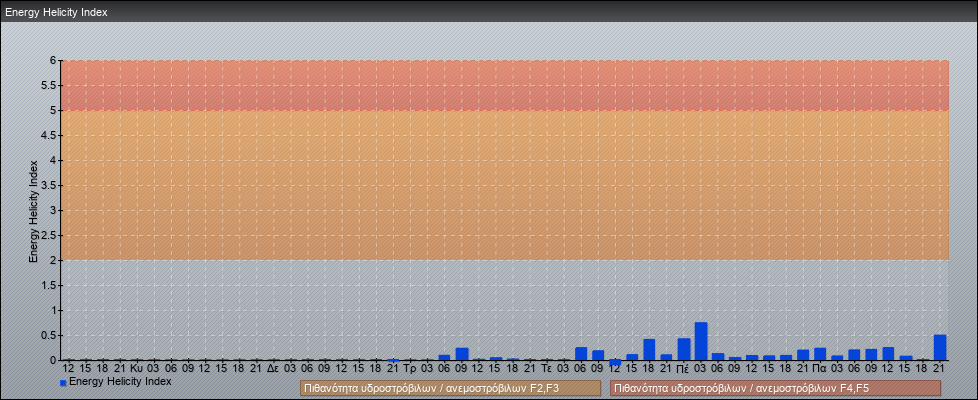Click the y-axis value 5.5
Screen dimensions: 978x400
coord(50,85)
